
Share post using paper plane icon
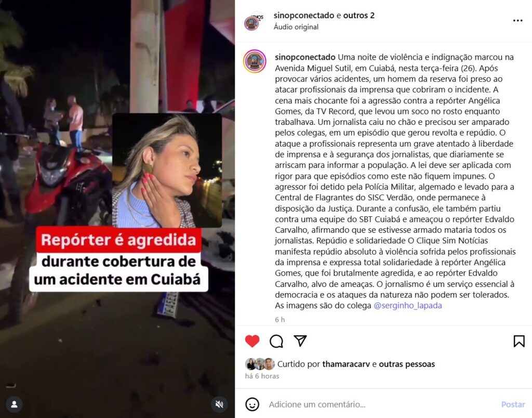pyautogui.click(x=300, y=341)
